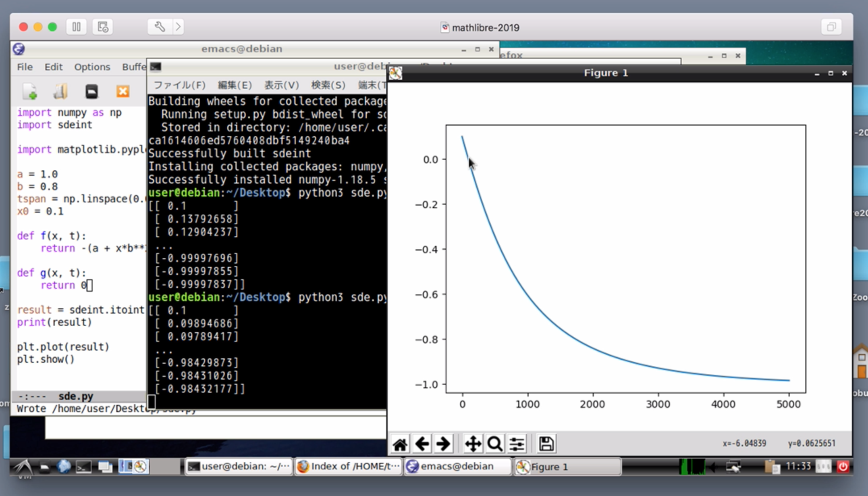Switch to emacs@debian taskbar button
Image resolution: width=868 pixels, height=496 pixels.
(x=457, y=467)
